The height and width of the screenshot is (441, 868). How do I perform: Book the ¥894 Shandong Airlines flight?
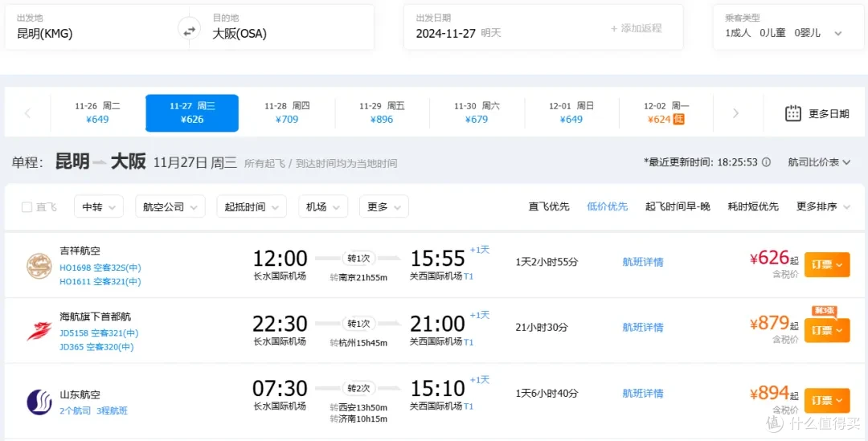coord(826,400)
